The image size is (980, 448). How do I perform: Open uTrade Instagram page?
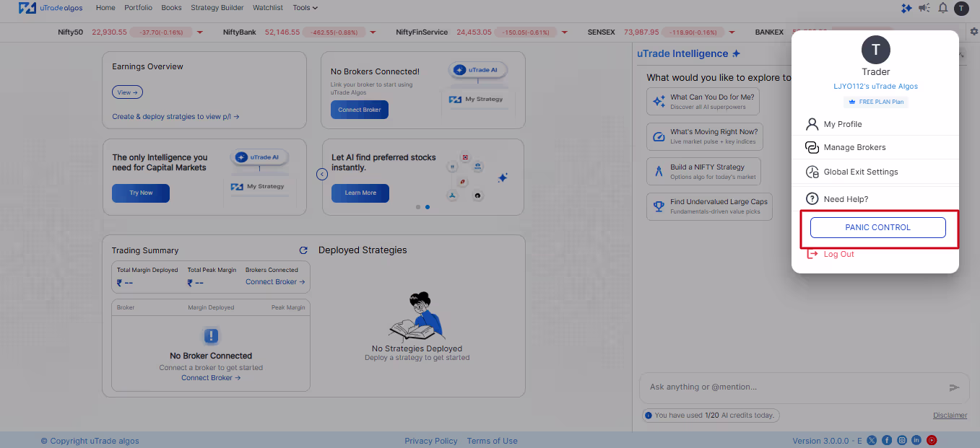click(x=902, y=440)
